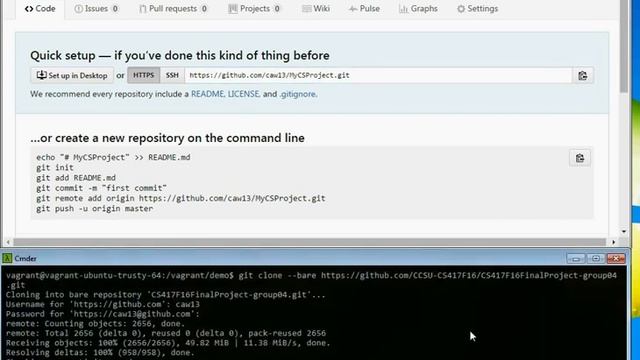The width and height of the screenshot is (640, 360).
Task: Click the Issues count badge
Action: pyautogui.click(x=115, y=9)
